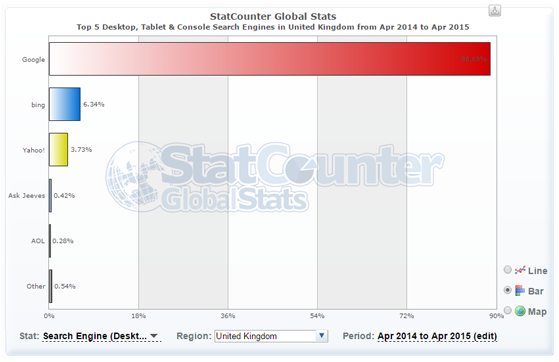Click the Map globe icon
The width and height of the screenshot is (559, 362).
[x=520, y=311]
